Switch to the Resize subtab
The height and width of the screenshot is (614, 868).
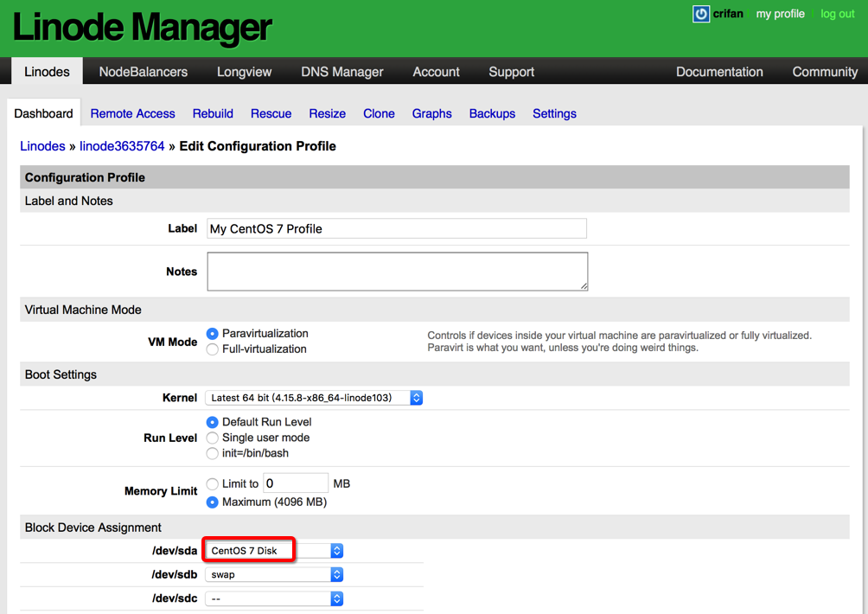[327, 113]
